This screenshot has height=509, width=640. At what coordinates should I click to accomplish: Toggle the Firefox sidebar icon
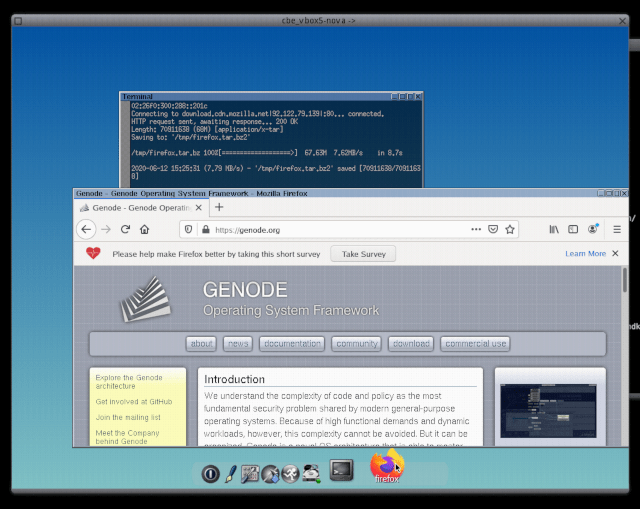click(x=573, y=229)
